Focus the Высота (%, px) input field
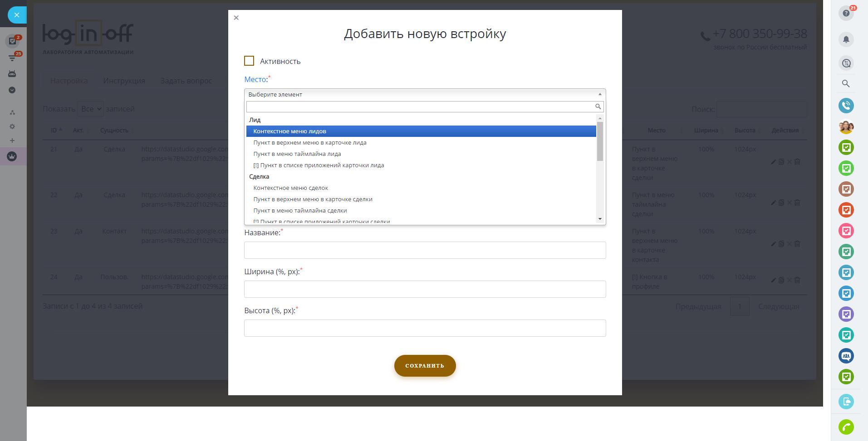 click(425, 328)
